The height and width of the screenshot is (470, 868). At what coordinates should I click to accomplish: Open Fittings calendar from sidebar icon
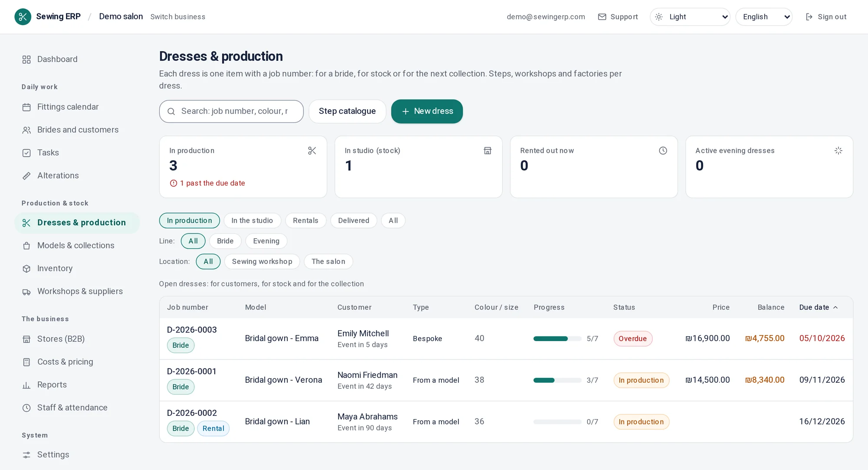26,107
